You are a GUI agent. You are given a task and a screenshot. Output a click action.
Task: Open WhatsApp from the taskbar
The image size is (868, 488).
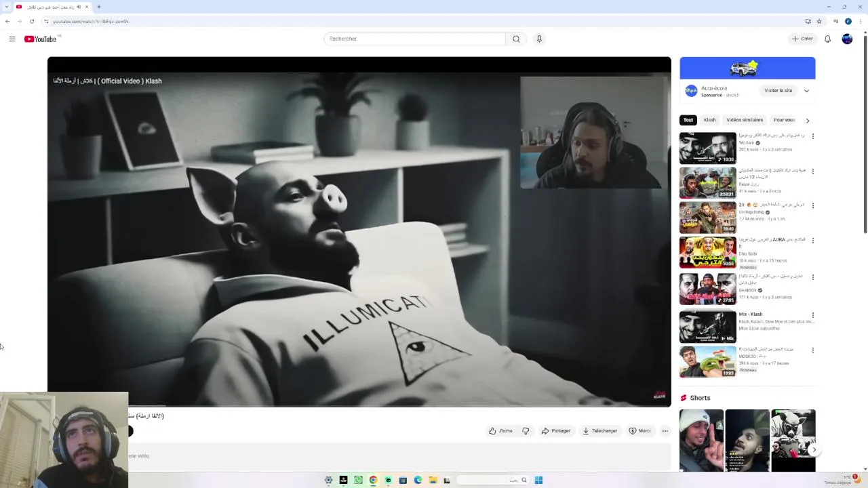[x=358, y=480]
